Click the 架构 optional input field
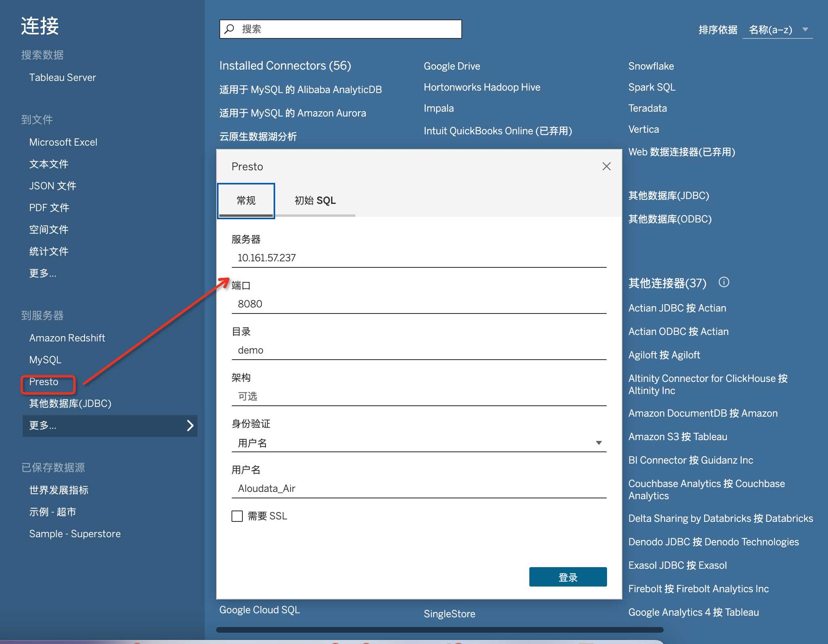828x644 pixels. point(418,396)
